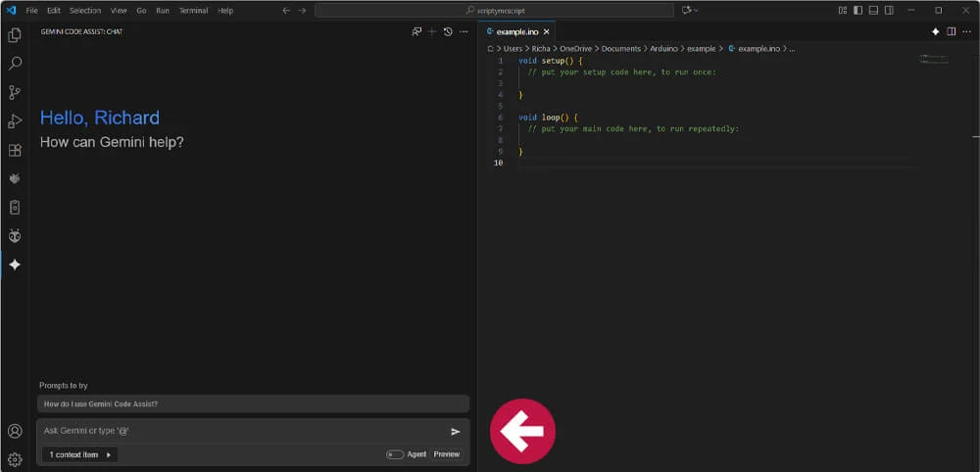The width and height of the screenshot is (980, 472).
Task: Open the Accounts icon in activity bar
Action: point(15,432)
